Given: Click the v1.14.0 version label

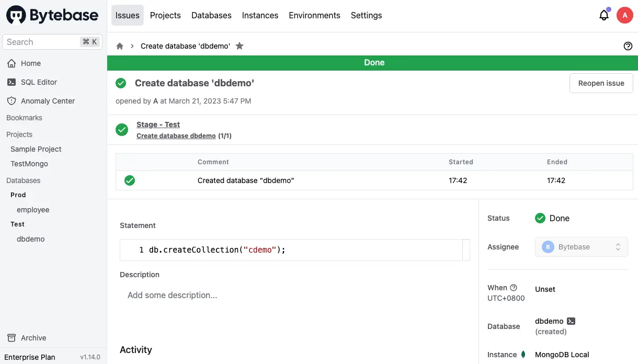Looking at the screenshot, I should coord(90,357).
